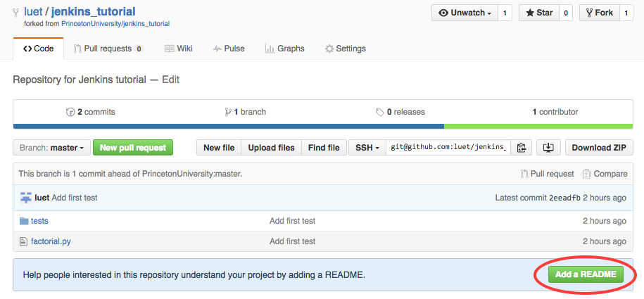The image size is (644, 299).
Task: Open the Settings tab
Action: pos(346,49)
